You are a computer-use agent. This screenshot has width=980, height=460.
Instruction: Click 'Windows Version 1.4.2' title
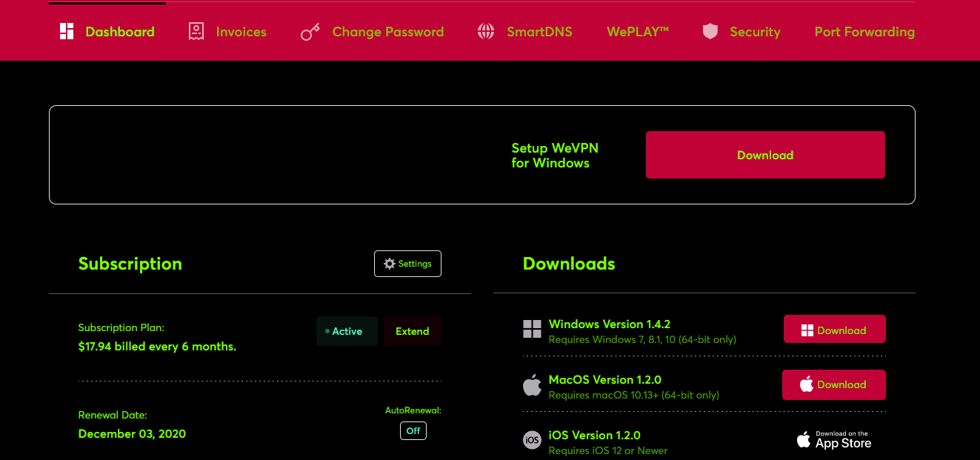click(610, 324)
